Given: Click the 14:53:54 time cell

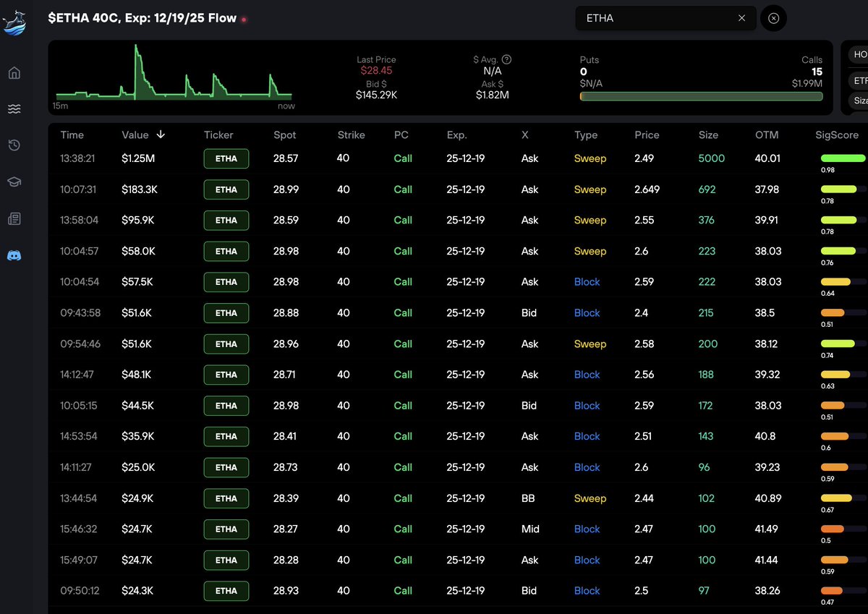Looking at the screenshot, I should click(x=80, y=436).
